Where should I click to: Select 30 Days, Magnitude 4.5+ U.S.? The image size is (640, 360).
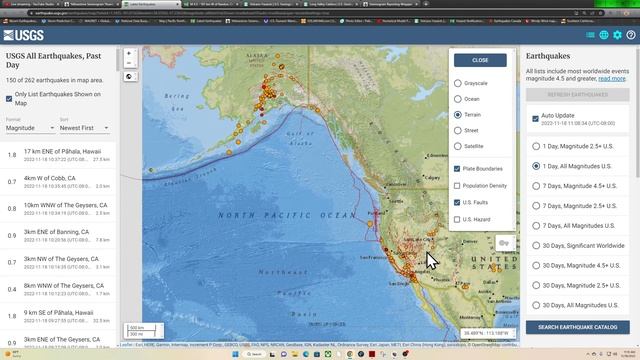point(536,266)
